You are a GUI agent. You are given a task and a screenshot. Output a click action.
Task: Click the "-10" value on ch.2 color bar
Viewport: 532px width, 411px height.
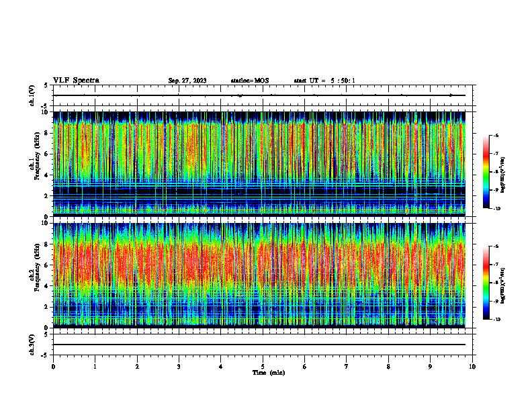pos(496,320)
